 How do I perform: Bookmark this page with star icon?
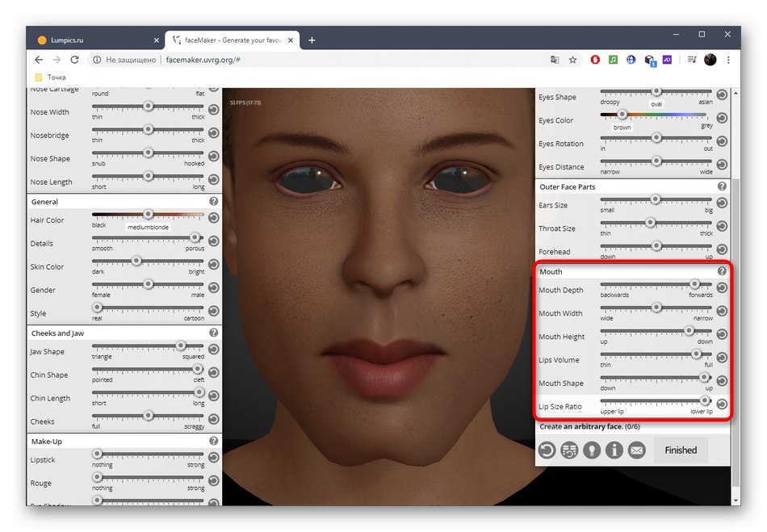coord(572,60)
